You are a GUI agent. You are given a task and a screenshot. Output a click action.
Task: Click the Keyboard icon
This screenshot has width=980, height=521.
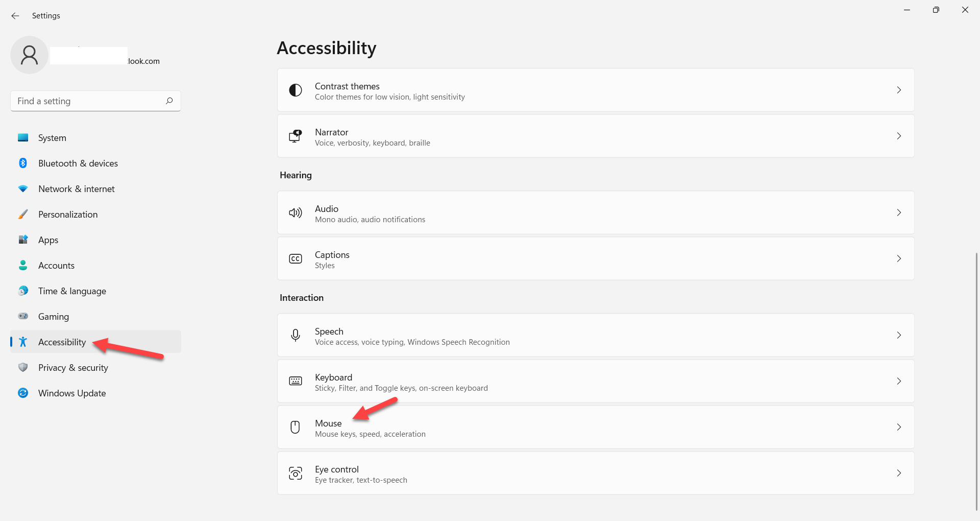(296, 381)
